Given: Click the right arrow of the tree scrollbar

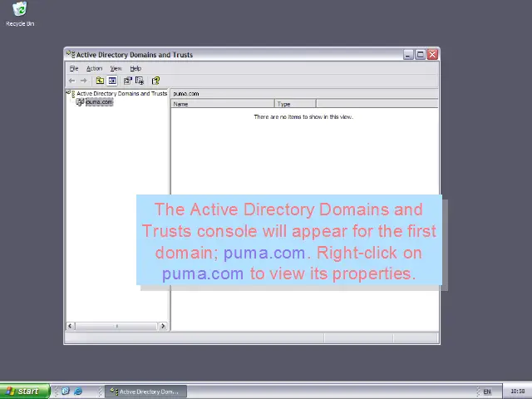Looking at the screenshot, I should point(163,326).
